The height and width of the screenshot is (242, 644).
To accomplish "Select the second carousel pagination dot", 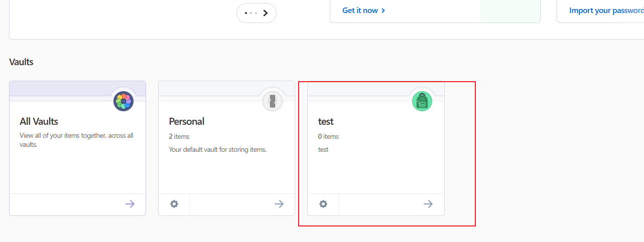I will pos(251,13).
